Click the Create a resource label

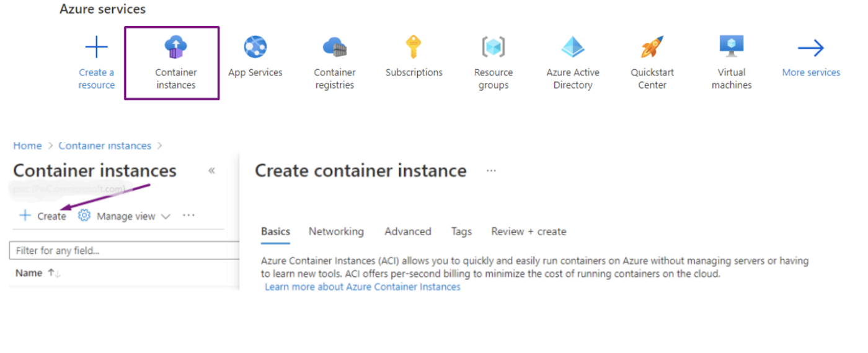click(97, 79)
